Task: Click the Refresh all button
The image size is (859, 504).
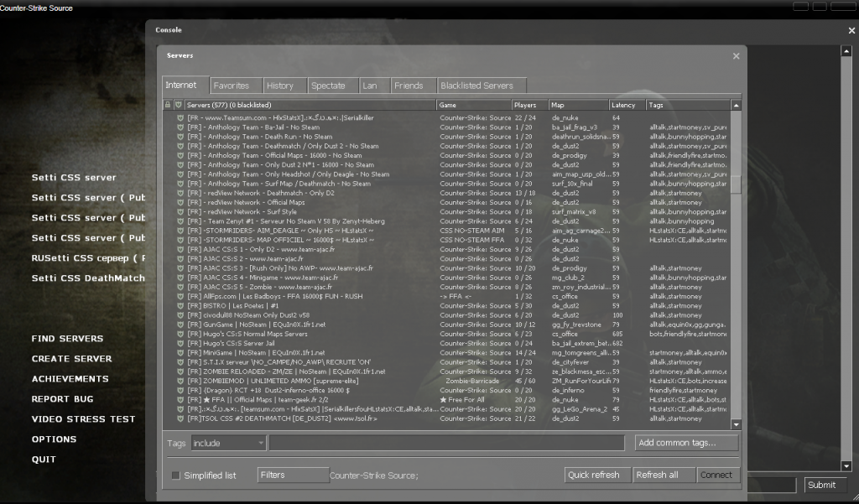Action: [x=664, y=475]
